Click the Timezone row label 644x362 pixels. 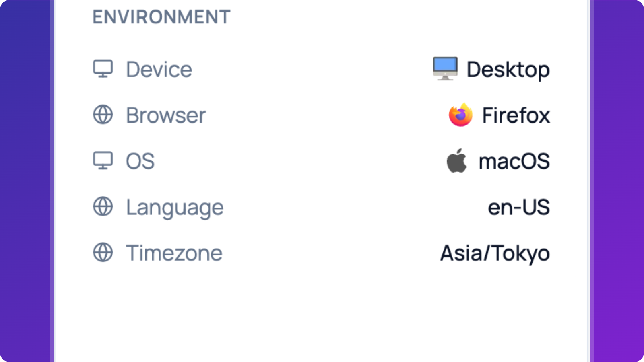(x=174, y=253)
